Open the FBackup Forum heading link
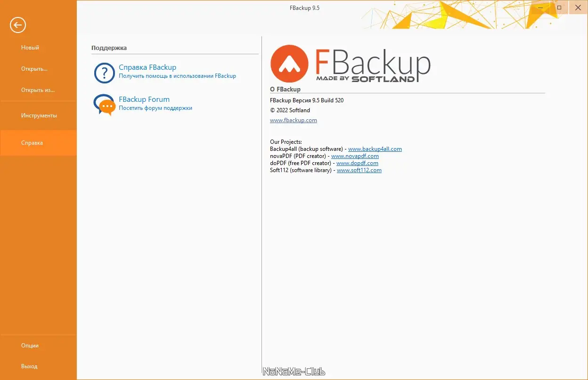Screen dimensions: 588x380 click(144, 99)
